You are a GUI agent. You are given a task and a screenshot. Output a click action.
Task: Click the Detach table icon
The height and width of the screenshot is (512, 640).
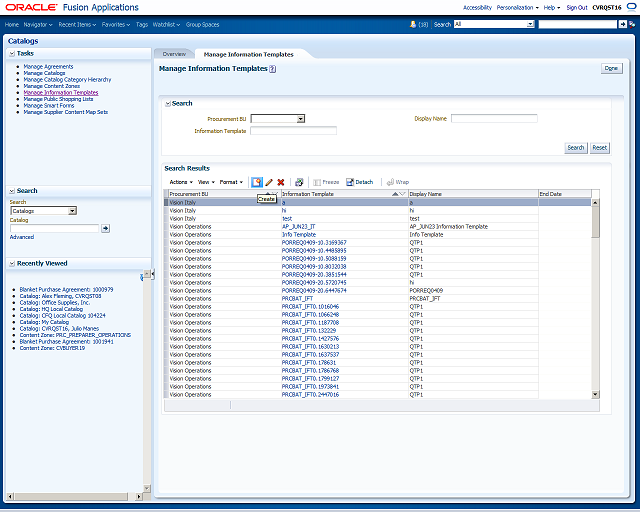(350, 182)
